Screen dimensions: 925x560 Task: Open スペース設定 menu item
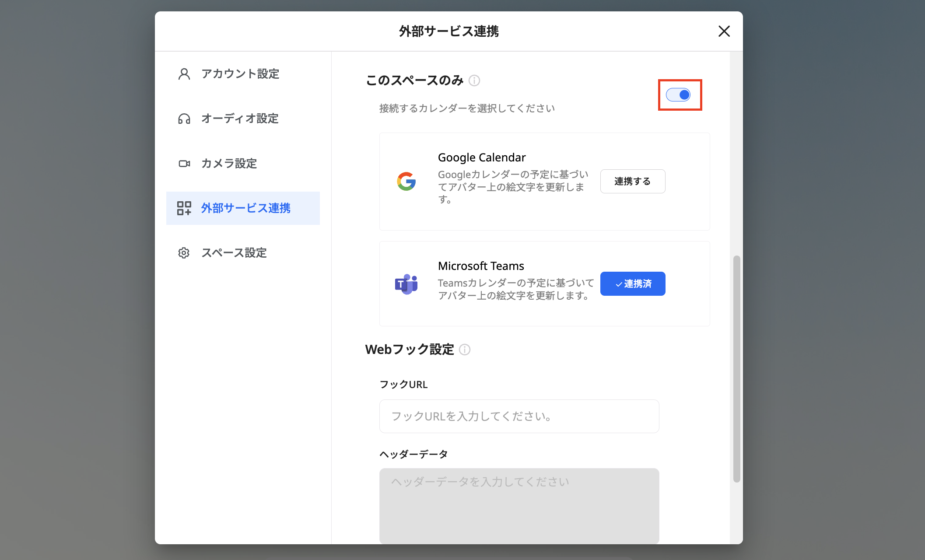(x=243, y=253)
